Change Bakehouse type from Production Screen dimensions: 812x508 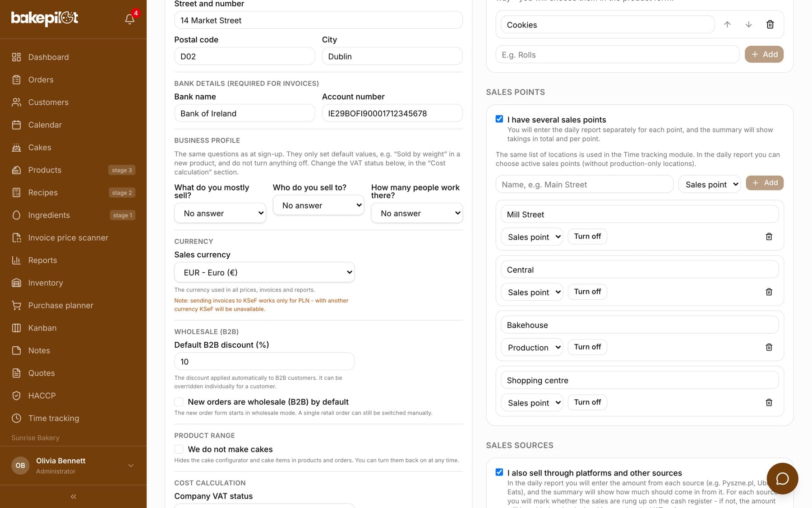pyautogui.click(x=532, y=347)
